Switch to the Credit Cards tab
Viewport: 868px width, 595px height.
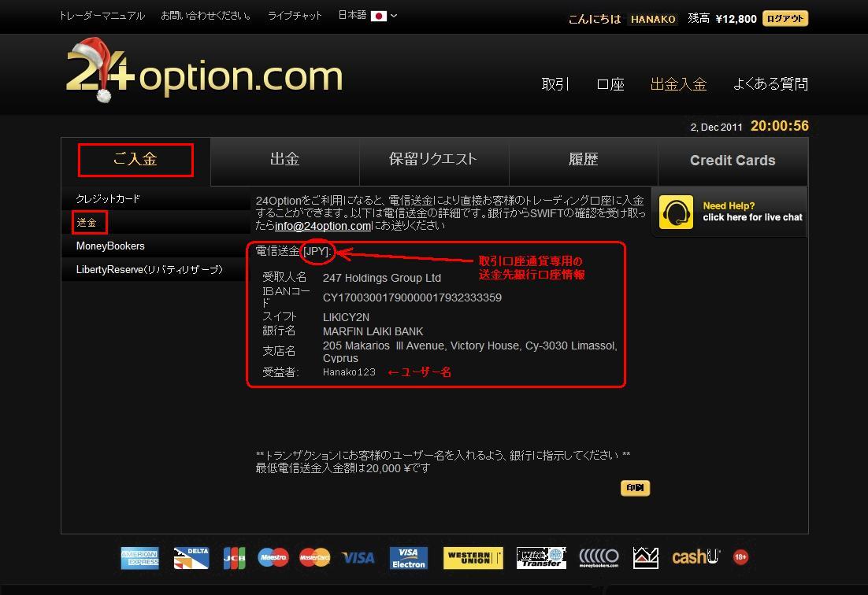coord(733,161)
